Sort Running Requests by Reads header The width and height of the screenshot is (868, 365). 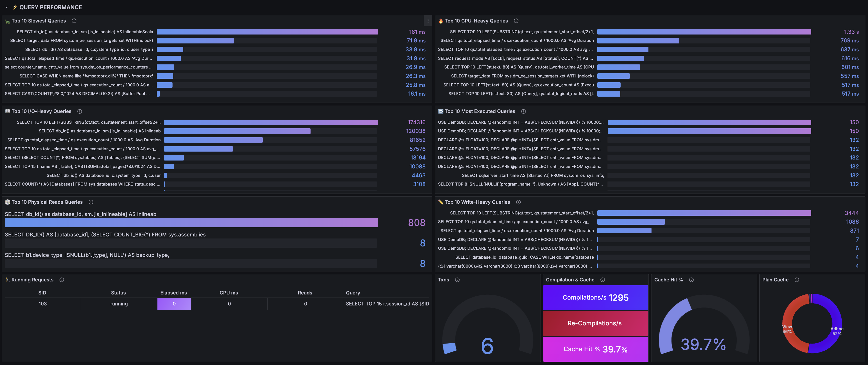pos(305,293)
